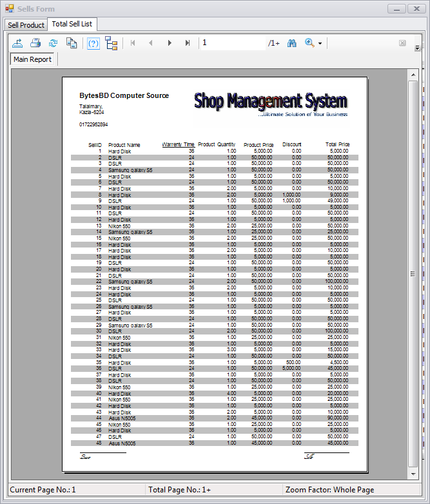Click 'Zoom Factor: Whole Page' status entry

click(329, 490)
